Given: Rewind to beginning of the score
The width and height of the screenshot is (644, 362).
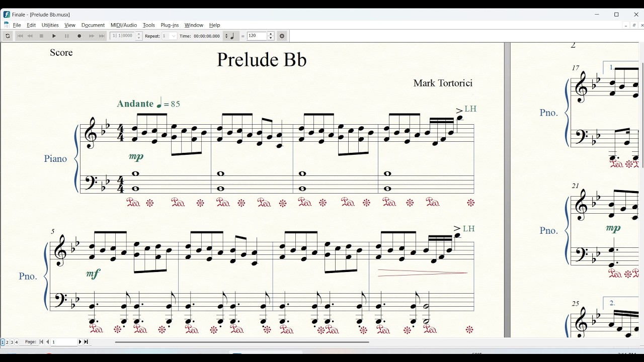Looking at the screenshot, I should click(x=20, y=36).
